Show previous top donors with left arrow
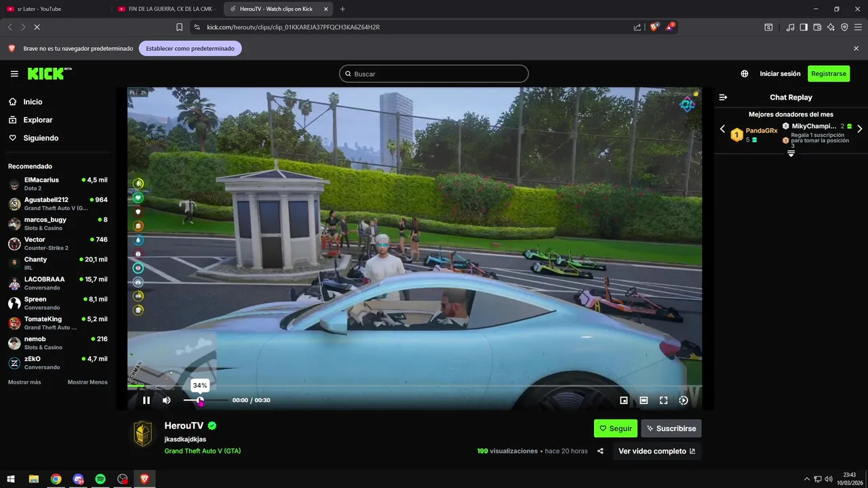This screenshot has width=868, height=488. click(x=722, y=129)
